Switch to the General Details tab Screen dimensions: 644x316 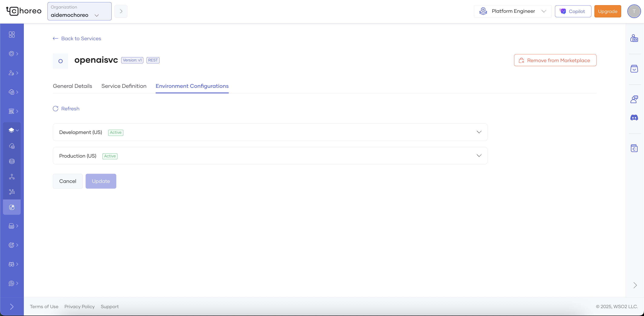point(72,86)
